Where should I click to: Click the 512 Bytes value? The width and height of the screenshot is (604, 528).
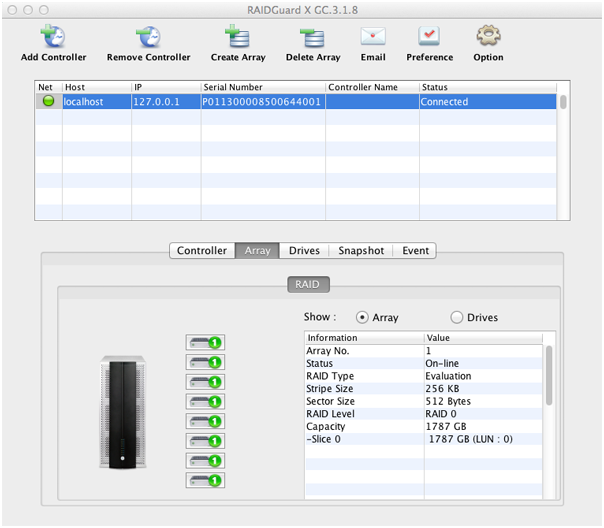[448, 401]
